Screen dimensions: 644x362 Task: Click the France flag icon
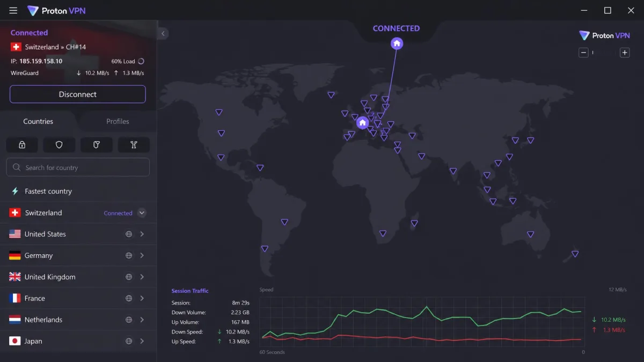point(15,298)
